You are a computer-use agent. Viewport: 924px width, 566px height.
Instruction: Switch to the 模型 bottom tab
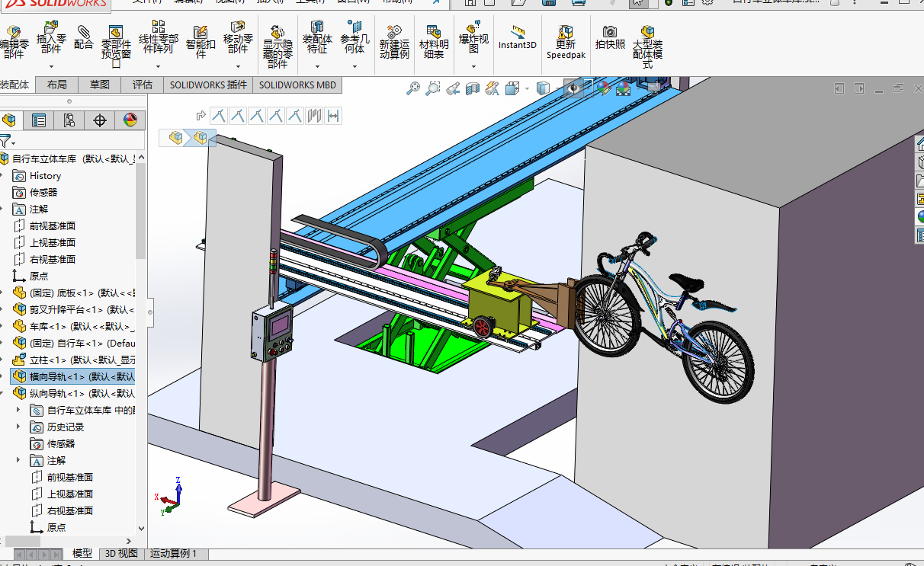82,554
